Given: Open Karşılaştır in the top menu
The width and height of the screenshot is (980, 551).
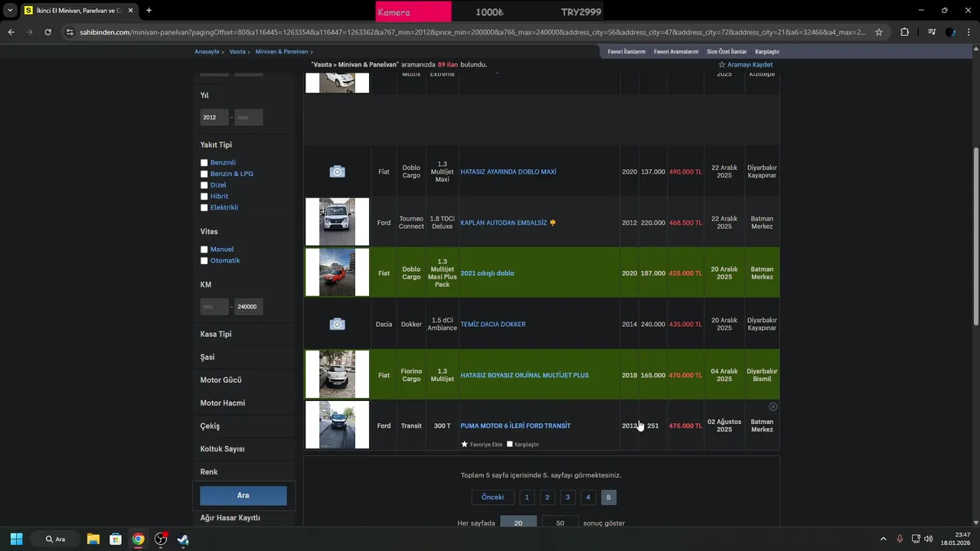Looking at the screenshot, I should [x=767, y=51].
